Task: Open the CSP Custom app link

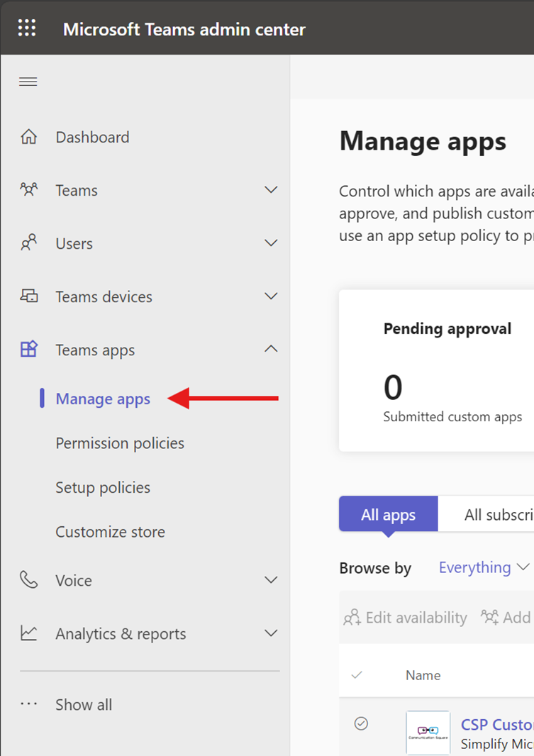Action: [497, 724]
